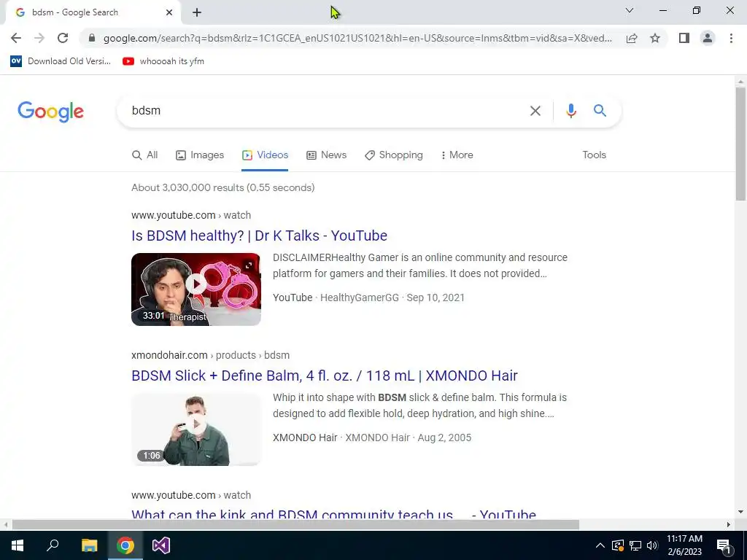Switch to the Shopping tab
The image size is (747, 560).
(x=394, y=155)
